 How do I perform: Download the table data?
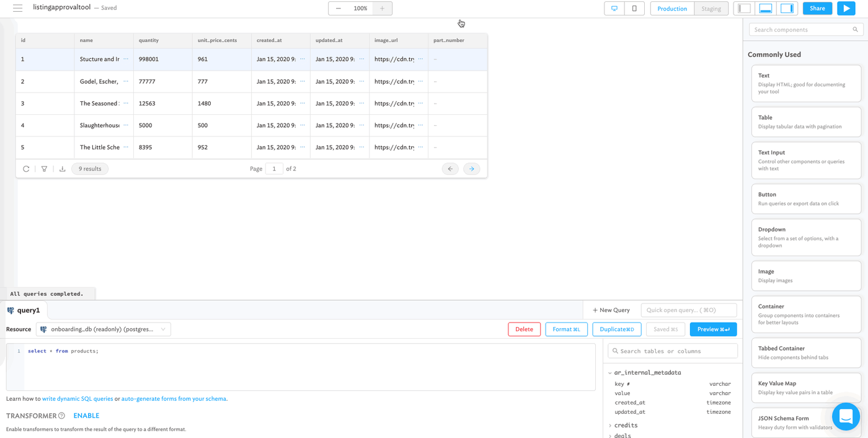click(62, 169)
